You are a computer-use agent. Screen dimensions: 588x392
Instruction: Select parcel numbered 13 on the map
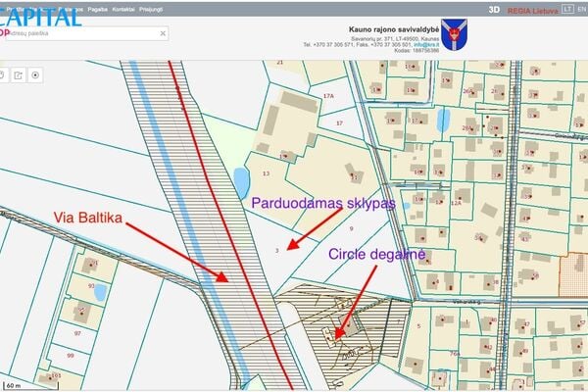266,173
